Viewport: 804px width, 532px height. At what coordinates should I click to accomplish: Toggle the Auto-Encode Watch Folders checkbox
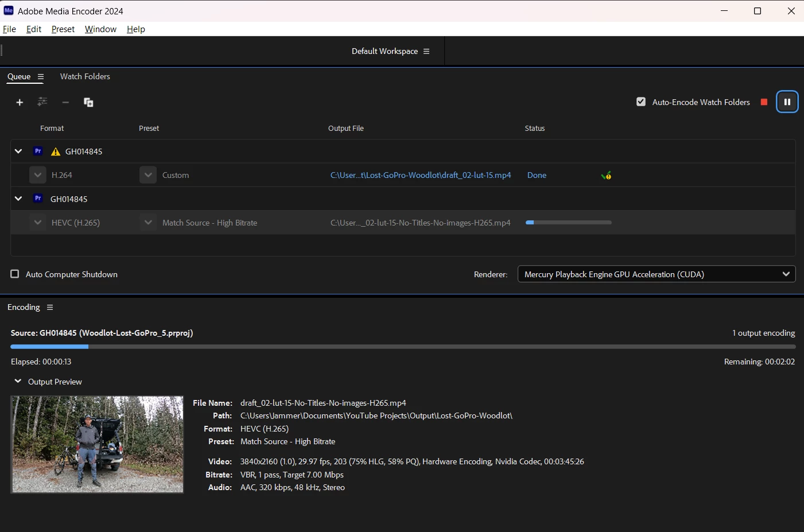coord(641,102)
